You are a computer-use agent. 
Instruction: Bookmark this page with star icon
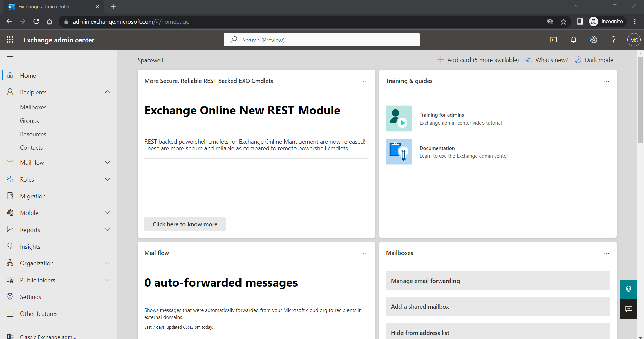(x=563, y=22)
